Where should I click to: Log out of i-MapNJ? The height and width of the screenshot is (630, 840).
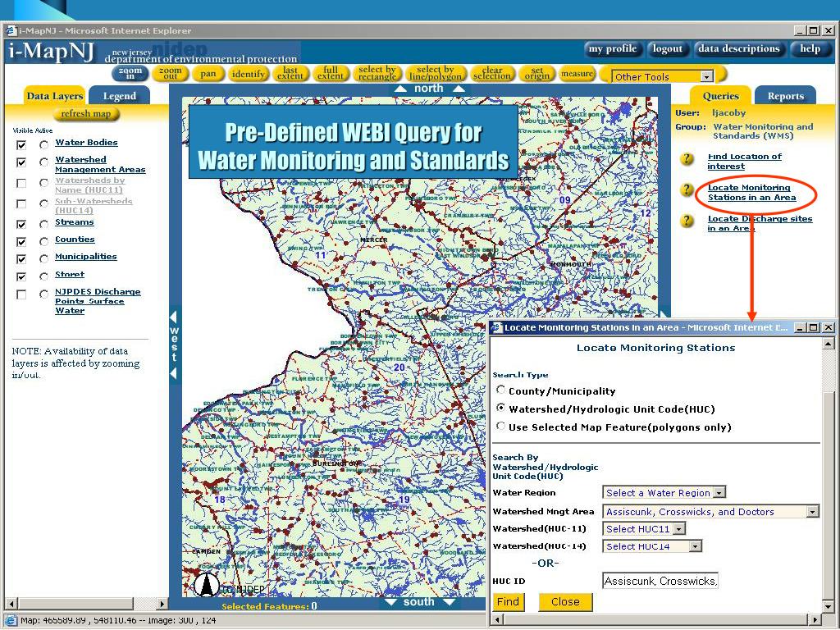667,48
